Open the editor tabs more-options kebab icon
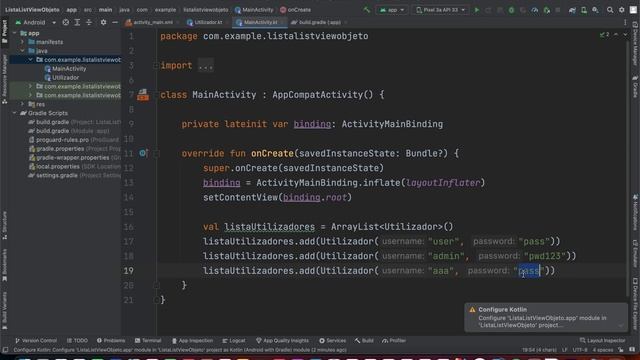The height and width of the screenshot is (360, 640). tap(625, 22)
